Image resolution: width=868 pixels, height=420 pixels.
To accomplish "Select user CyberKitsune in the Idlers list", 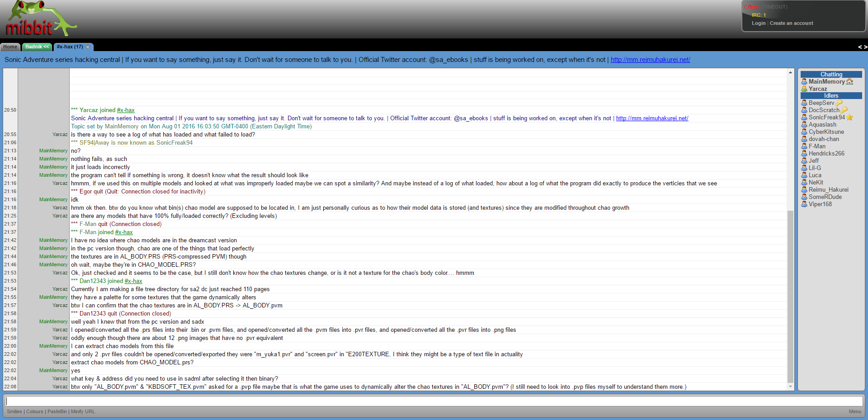I will pos(826,132).
